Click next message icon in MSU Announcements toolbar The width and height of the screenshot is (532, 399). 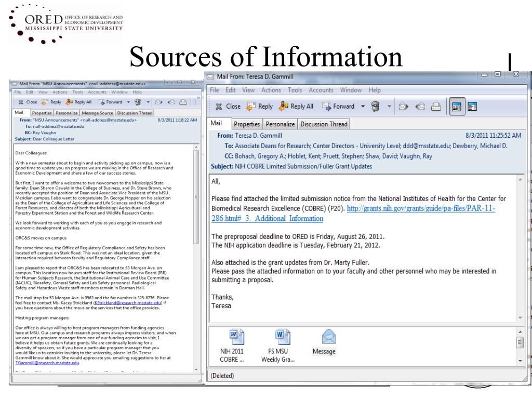click(x=158, y=102)
